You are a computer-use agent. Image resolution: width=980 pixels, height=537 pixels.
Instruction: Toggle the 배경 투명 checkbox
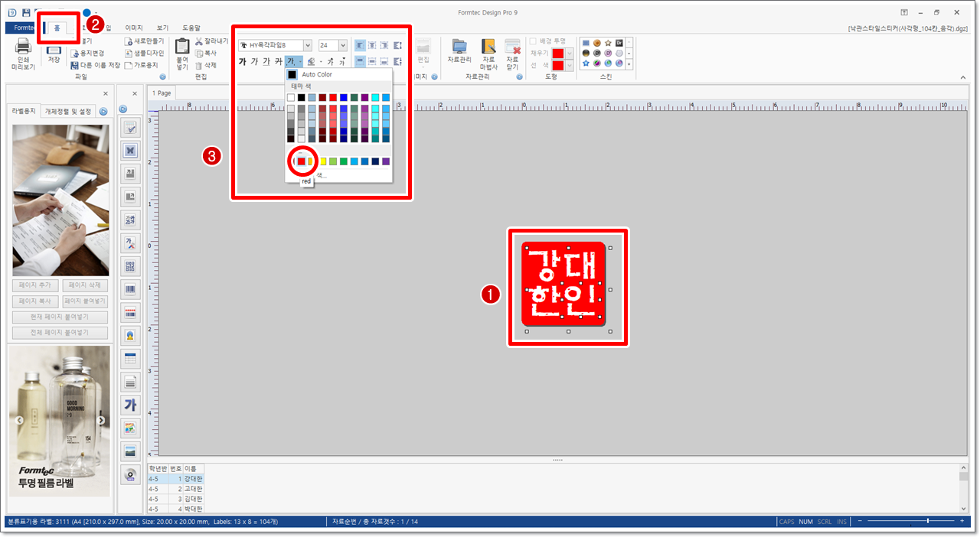click(534, 41)
